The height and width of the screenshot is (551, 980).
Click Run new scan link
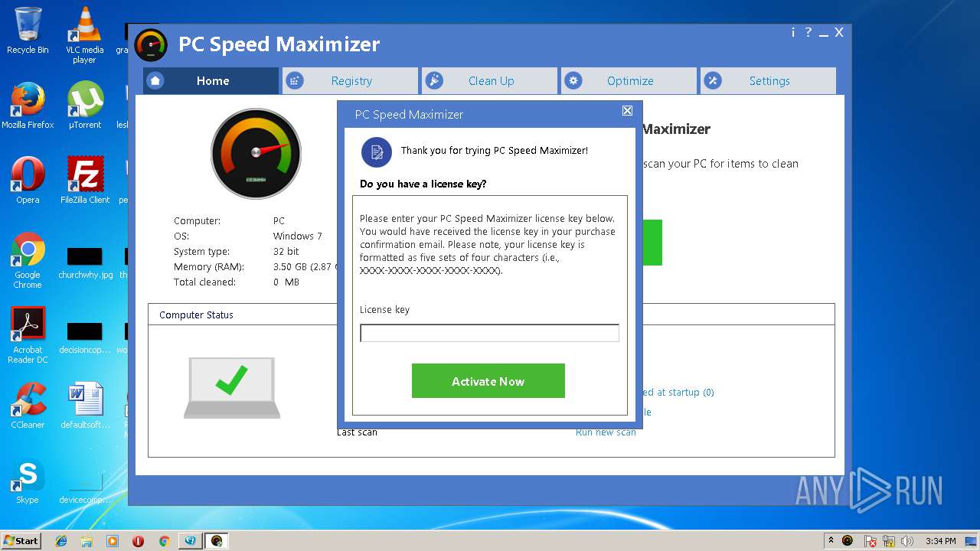[x=606, y=432]
